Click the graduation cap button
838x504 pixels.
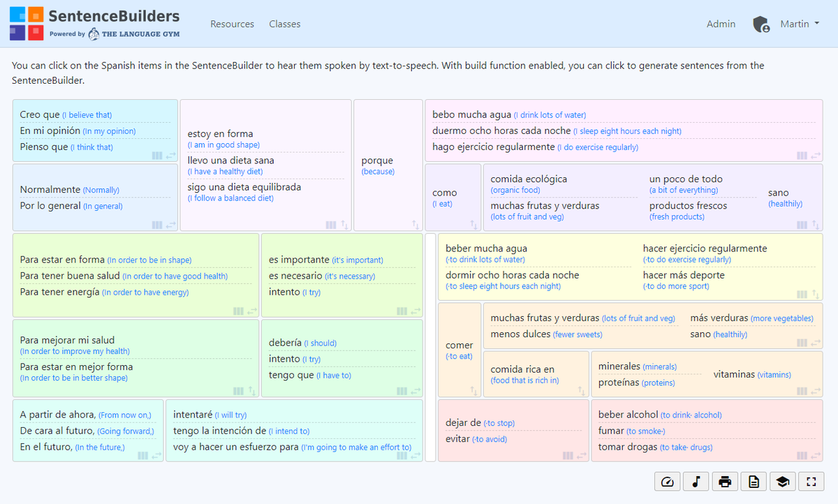point(782,481)
